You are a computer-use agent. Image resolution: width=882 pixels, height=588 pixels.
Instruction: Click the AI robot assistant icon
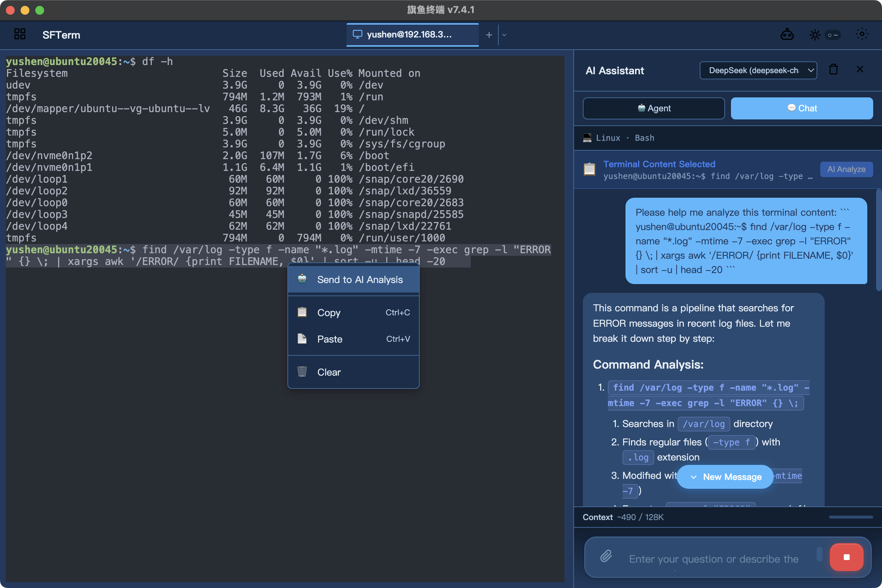pyautogui.click(x=787, y=35)
